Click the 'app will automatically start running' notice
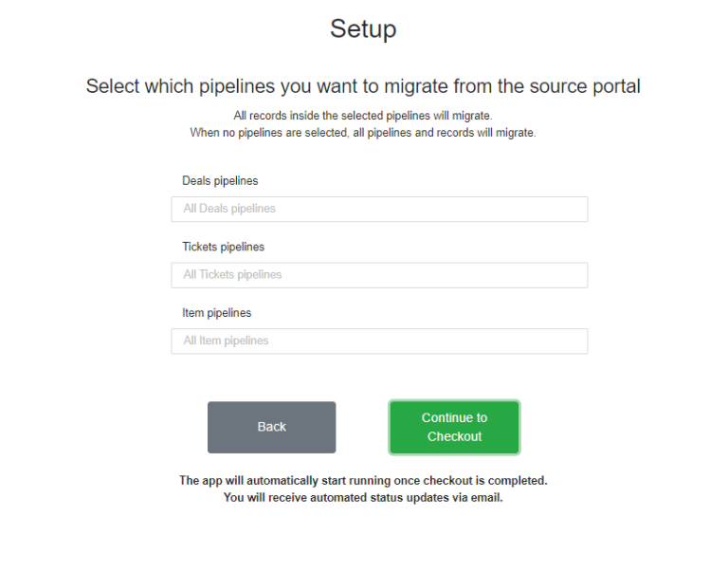Image resolution: width=728 pixels, height=572 pixels. [363, 481]
